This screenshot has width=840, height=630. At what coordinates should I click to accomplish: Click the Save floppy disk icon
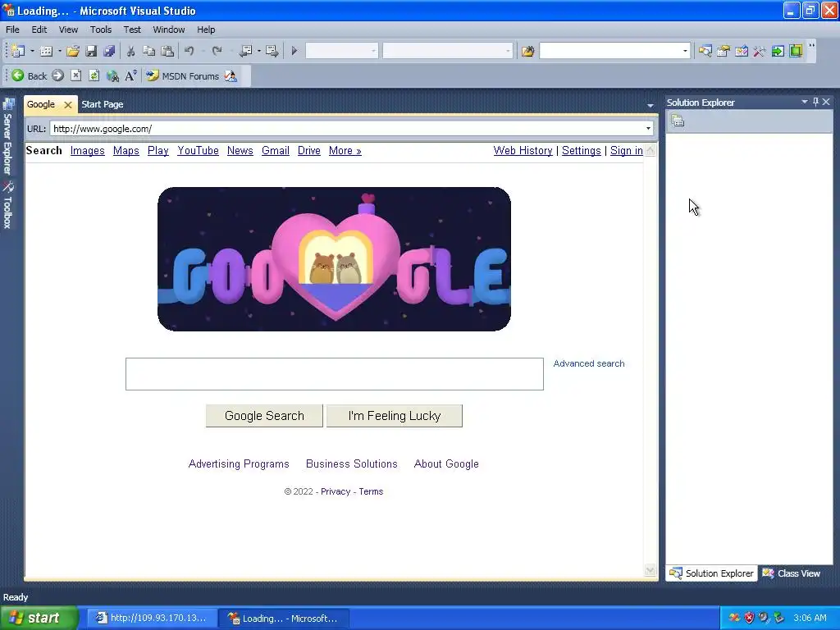(x=91, y=51)
